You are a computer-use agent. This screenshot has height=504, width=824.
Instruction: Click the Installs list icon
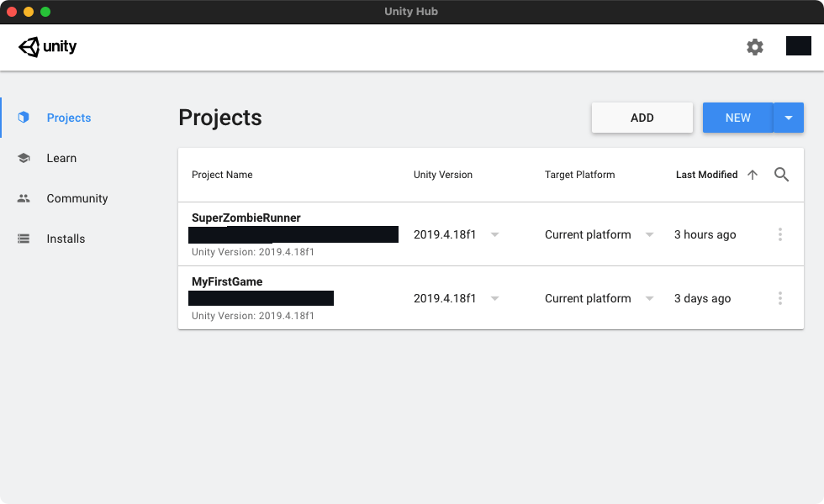[24, 239]
